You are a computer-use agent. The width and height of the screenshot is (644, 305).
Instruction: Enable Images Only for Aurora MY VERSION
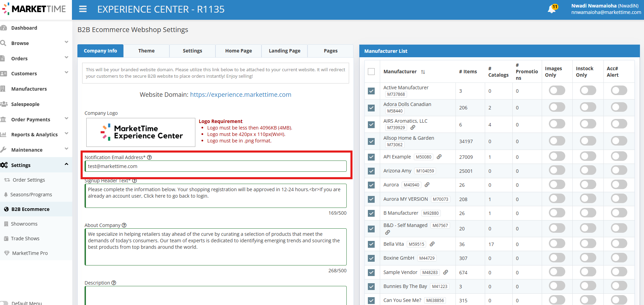(x=557, y=198)
